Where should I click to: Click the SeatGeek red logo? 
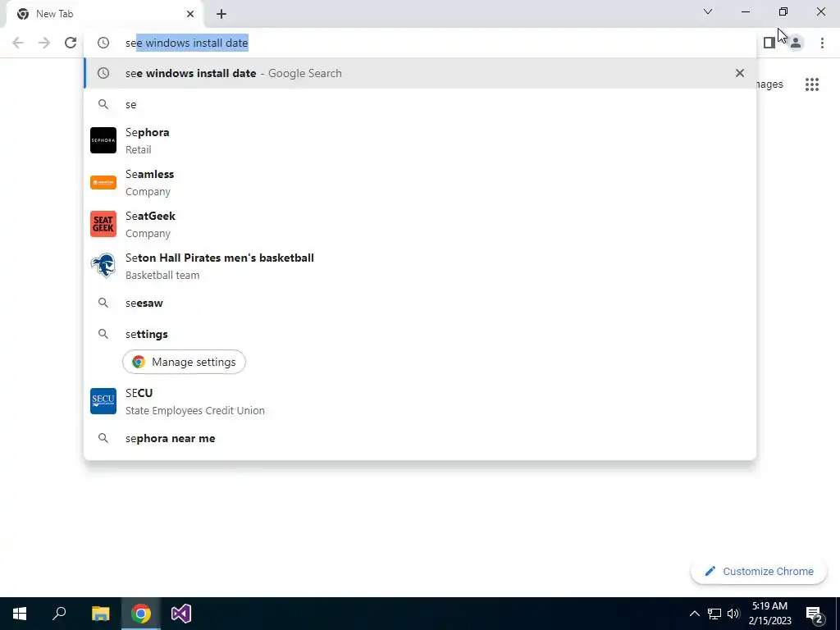(x=103, y=224)
